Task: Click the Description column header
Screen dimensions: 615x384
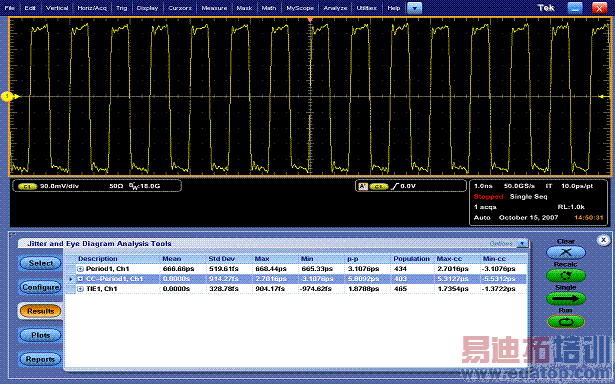Action: click(x=98, y=259)
